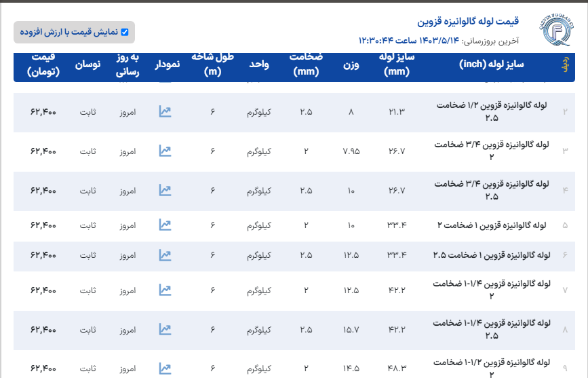The height and width of the screenshot is (378, 588).
Task: Show chart for row 4 pipe 3/4 ضخامت 2.5
Action: tap(165, 190)
